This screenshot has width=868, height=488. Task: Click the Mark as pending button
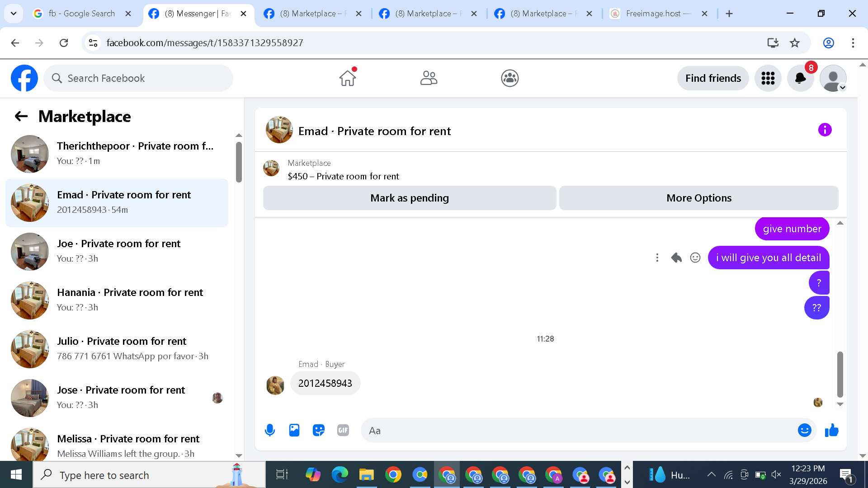coord(410,198)
